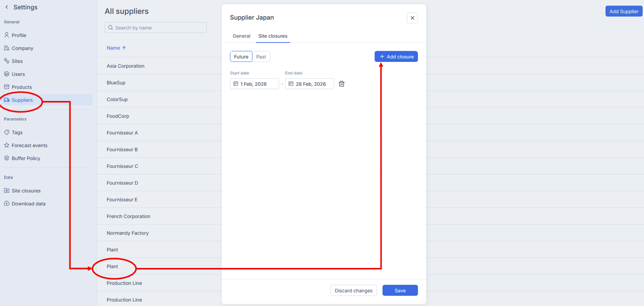Open Products in the sidebar
The image size is (644, 306).
[21, 87]
